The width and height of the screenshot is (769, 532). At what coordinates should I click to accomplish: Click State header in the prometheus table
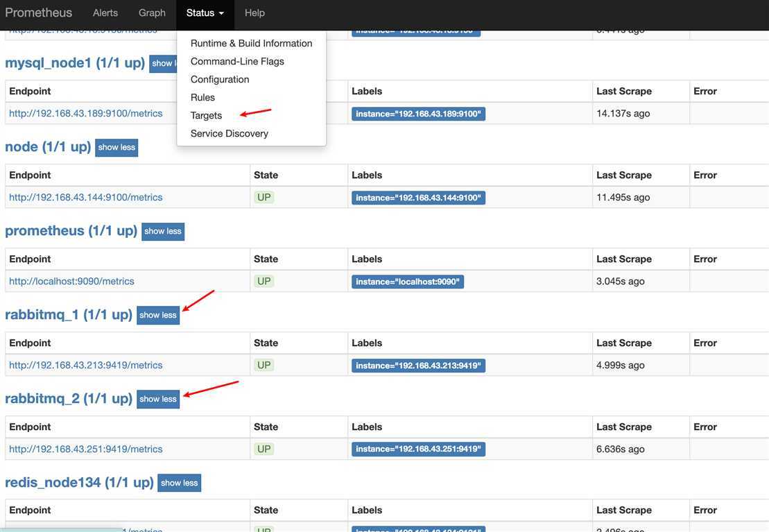(266, 259)
